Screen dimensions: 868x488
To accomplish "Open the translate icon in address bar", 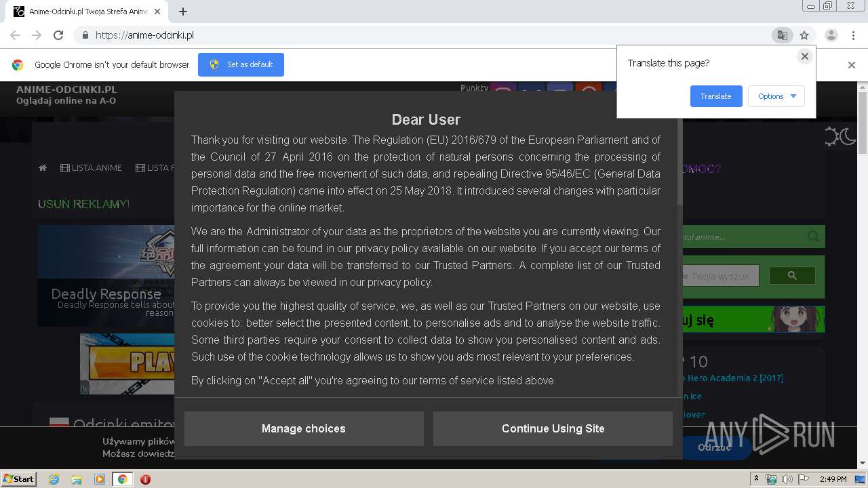I will point(782,35).
